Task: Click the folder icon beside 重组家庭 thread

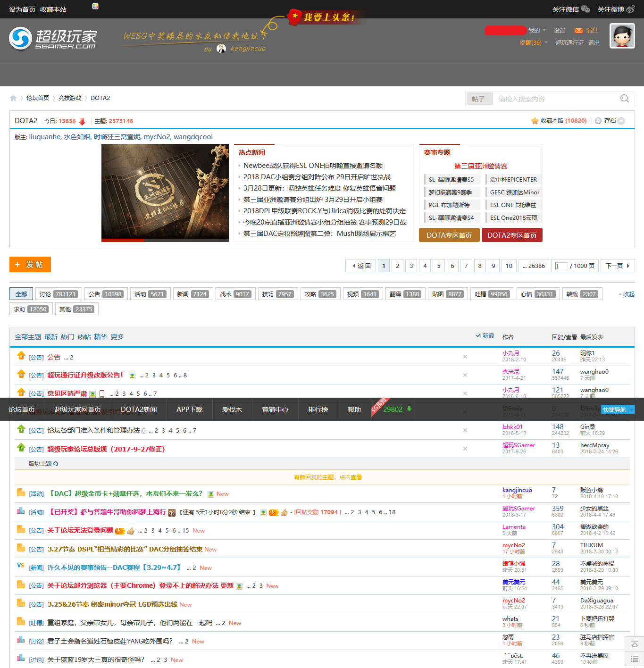Action: coord(21,621)
